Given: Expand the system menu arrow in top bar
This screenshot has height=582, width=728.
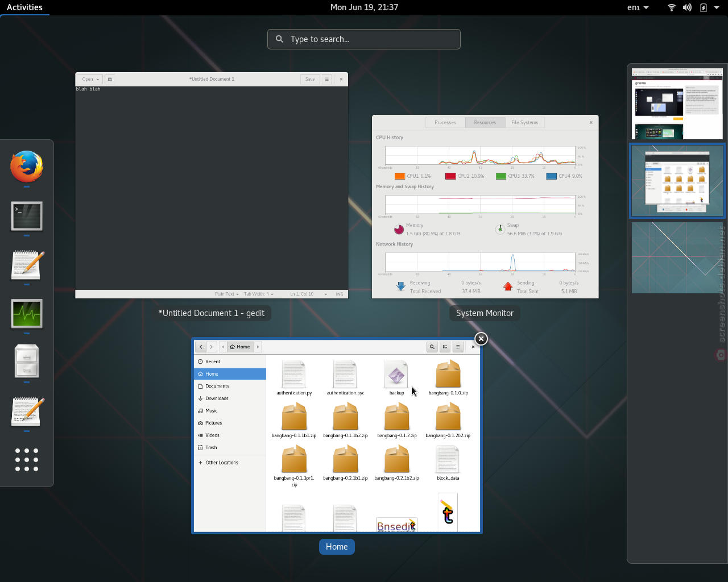Looking at the screenshot, I should point(717,7).
